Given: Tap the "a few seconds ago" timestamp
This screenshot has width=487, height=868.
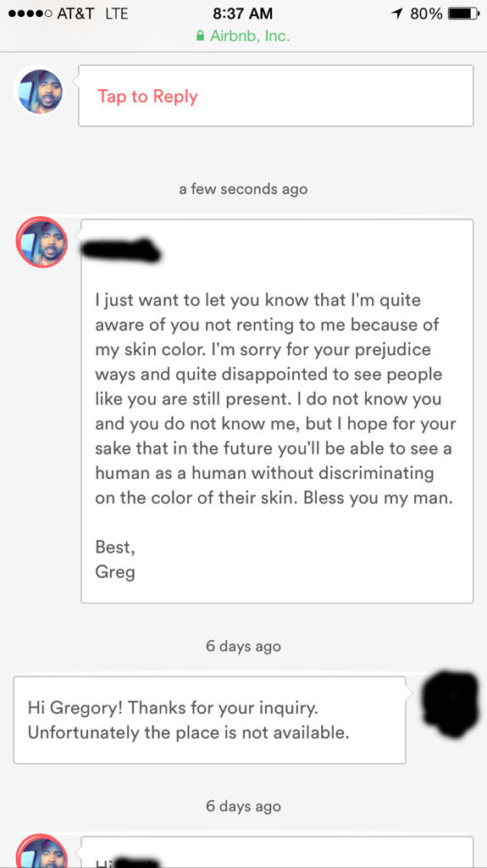Looking at the screenshot, I should coord(243,189).
